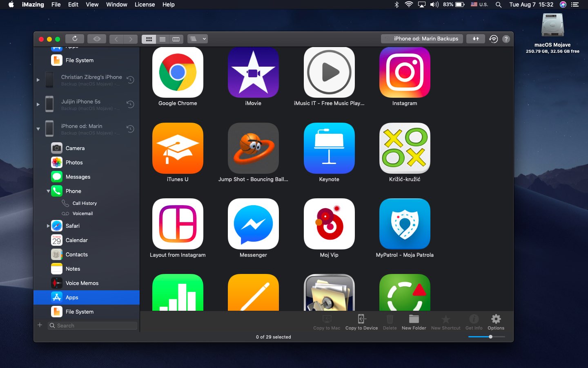This screenshot has height=368, width=588.
Task: Switch to list view mode
Action: (163, 39)
